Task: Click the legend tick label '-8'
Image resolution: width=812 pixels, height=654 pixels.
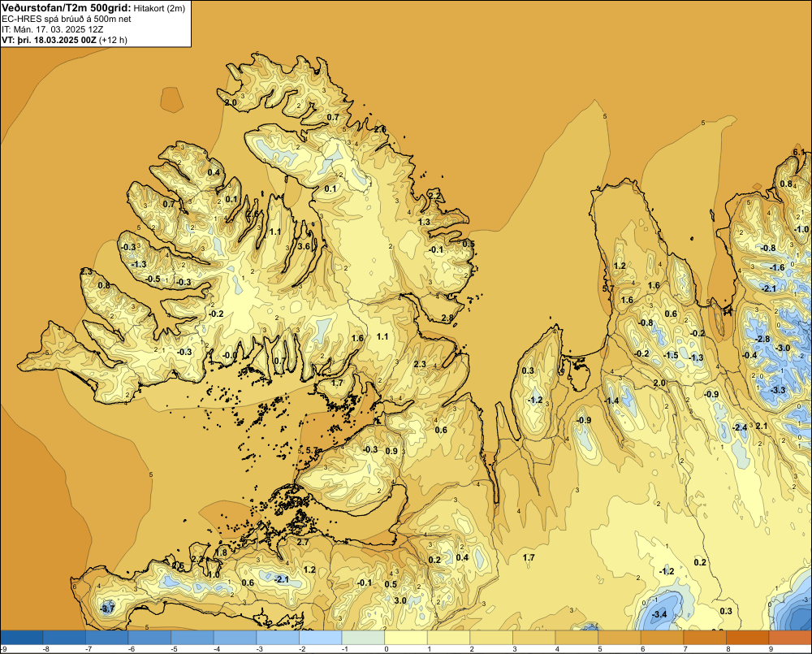Action: click(45, 649)
